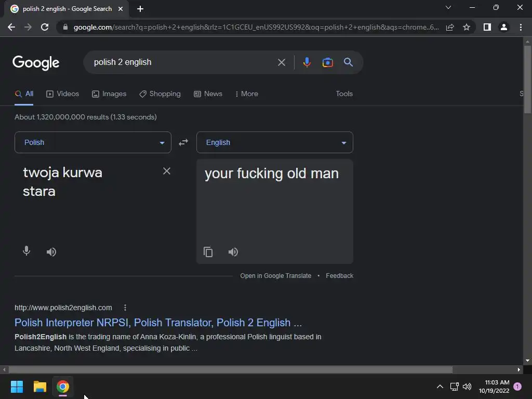Bookmark this page with the star icon
The width and height of the screenshot is (532, 399).
coord(467,27)
